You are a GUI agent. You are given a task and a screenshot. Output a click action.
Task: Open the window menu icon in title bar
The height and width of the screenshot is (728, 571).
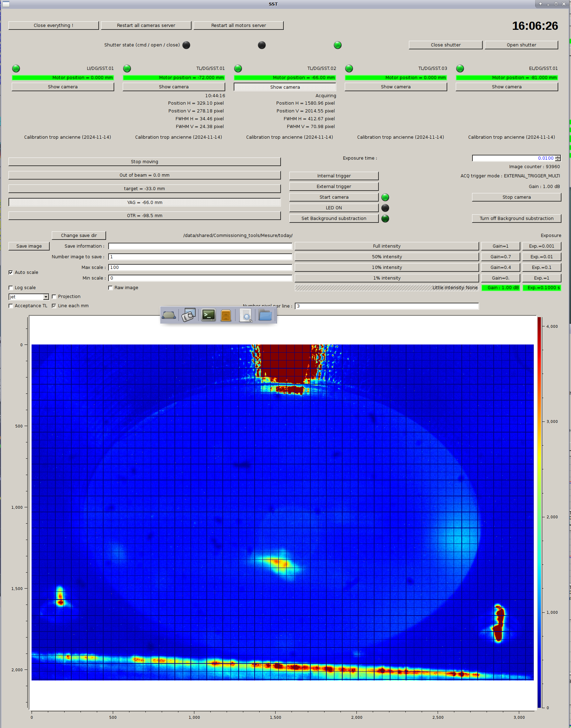click(6, 4)
